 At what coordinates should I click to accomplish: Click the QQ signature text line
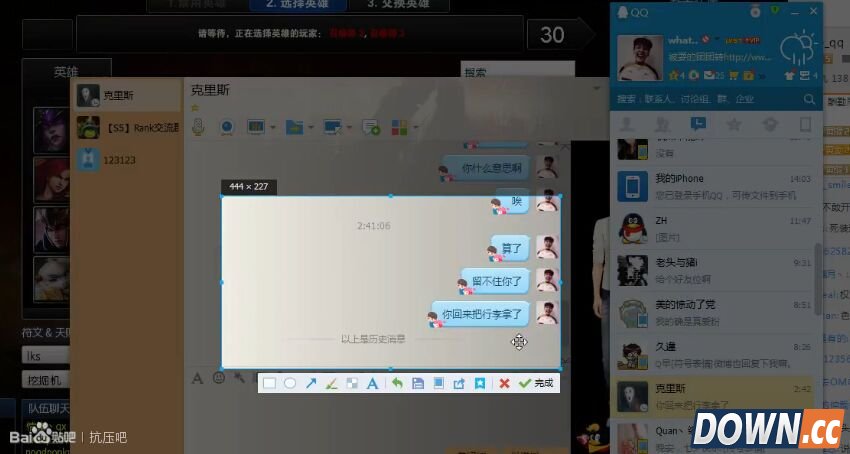[x=720, y=57]
